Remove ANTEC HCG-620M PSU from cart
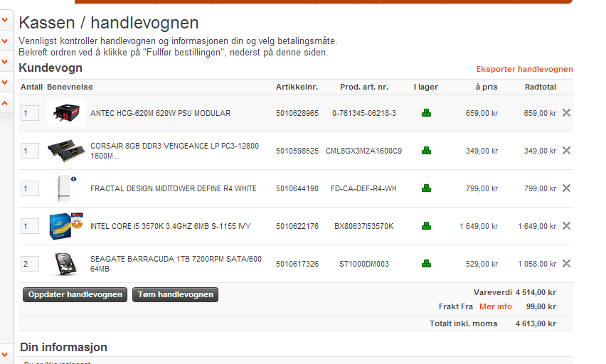 coord(566,113)
